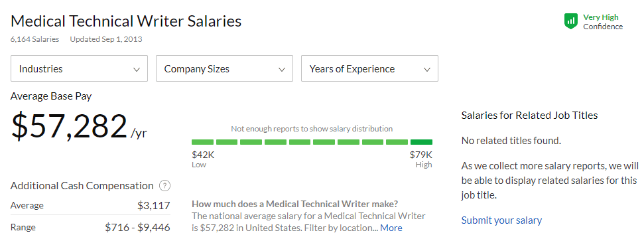Click the dark green high-end salary bar segment

click(421, 142)
